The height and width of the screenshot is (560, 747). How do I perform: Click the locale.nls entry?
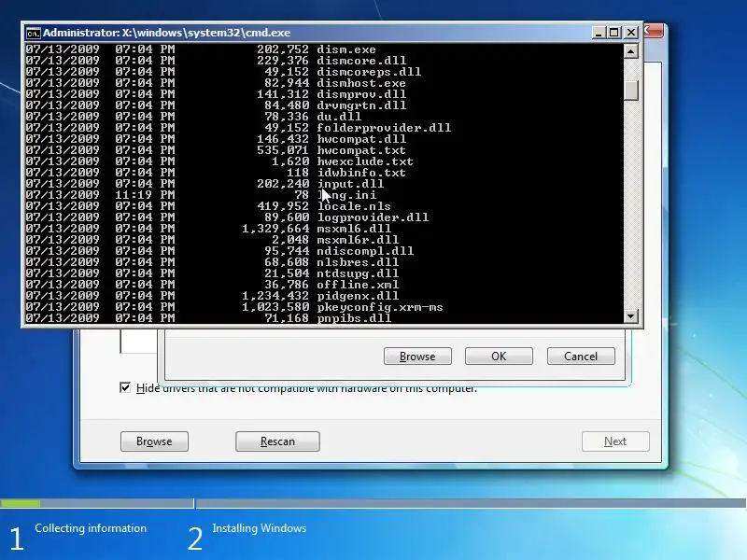tap(354, 206)
